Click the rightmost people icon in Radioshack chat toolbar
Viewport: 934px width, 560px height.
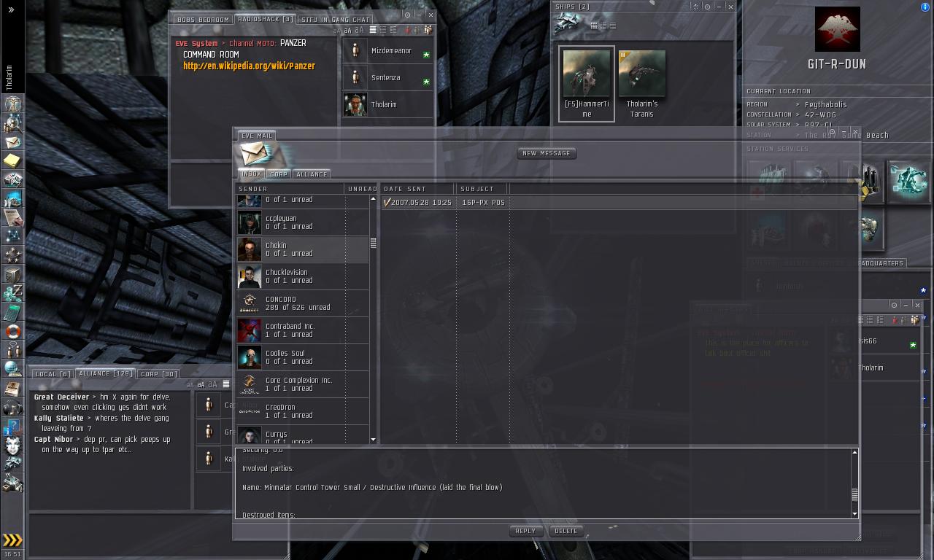click(428, 30)
